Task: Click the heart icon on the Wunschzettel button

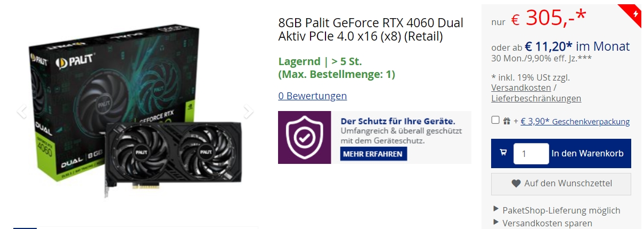Action: pyautogui.click(x=516, y=184)
